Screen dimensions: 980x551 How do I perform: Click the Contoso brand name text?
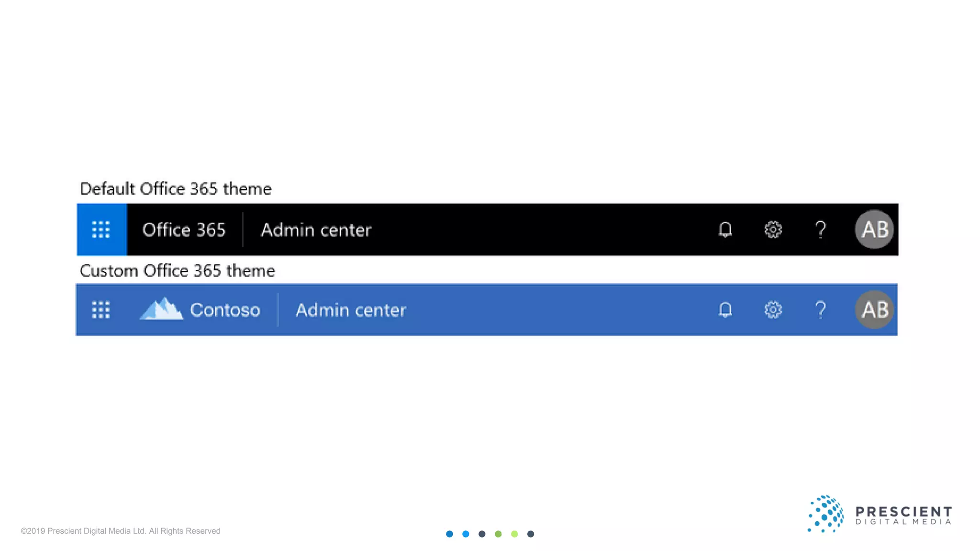(225, 310)
